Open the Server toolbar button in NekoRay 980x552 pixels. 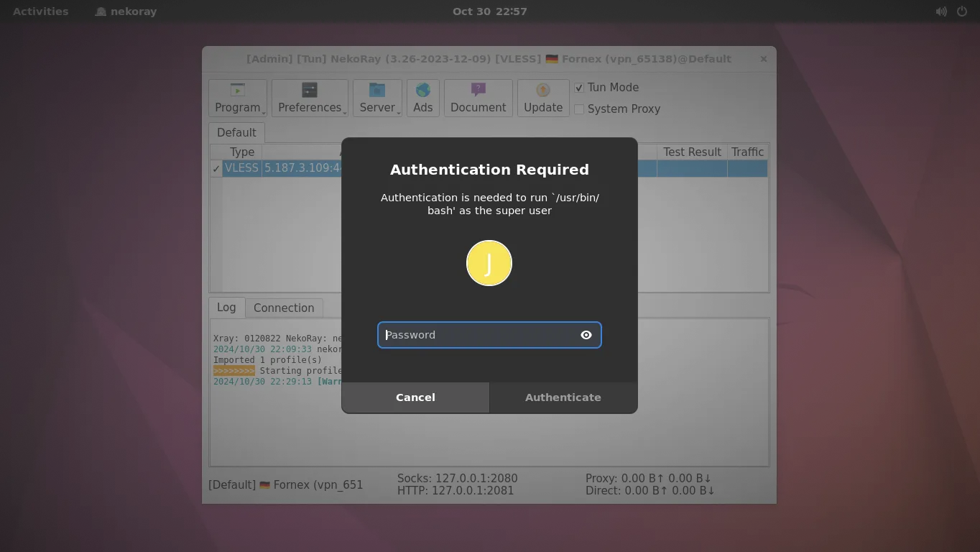tap(377, 98)
